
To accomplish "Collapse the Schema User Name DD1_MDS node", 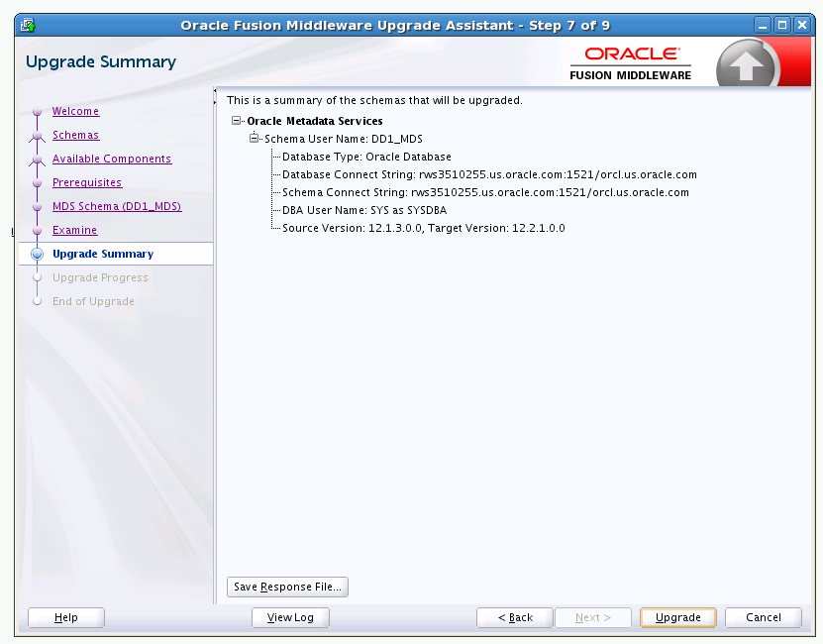I will point(255,139).
